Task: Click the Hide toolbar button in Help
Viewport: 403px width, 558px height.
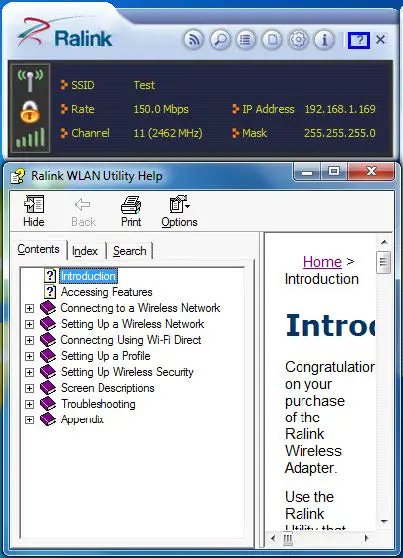Action: pos(34,211)
